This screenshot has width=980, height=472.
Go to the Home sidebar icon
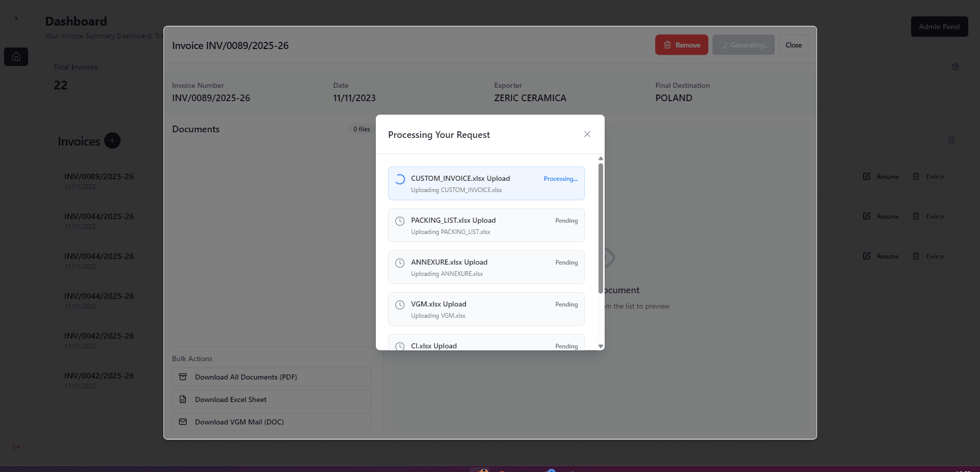(16, 57)
